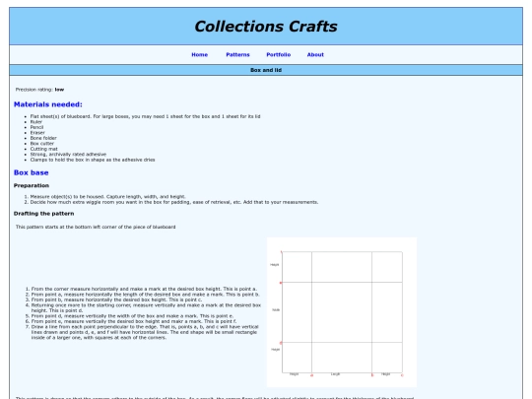Click the 'Cutting mat' list item
Screen dimensions: 532x399
(x=43, y=149)
